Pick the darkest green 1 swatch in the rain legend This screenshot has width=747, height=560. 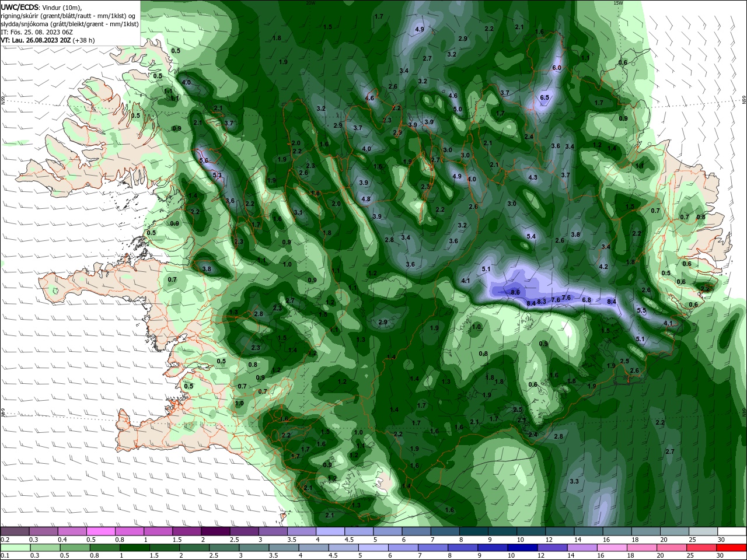click(x=135, y=548)
